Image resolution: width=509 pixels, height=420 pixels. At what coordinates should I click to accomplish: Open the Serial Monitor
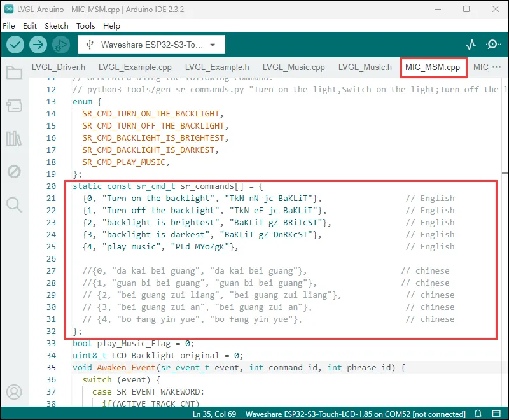[493, 45]
